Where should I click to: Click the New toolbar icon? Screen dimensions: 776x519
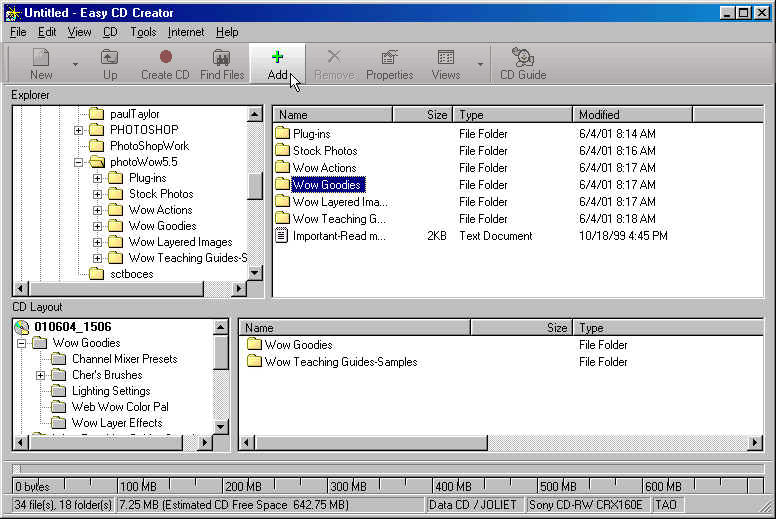[41, 64]
